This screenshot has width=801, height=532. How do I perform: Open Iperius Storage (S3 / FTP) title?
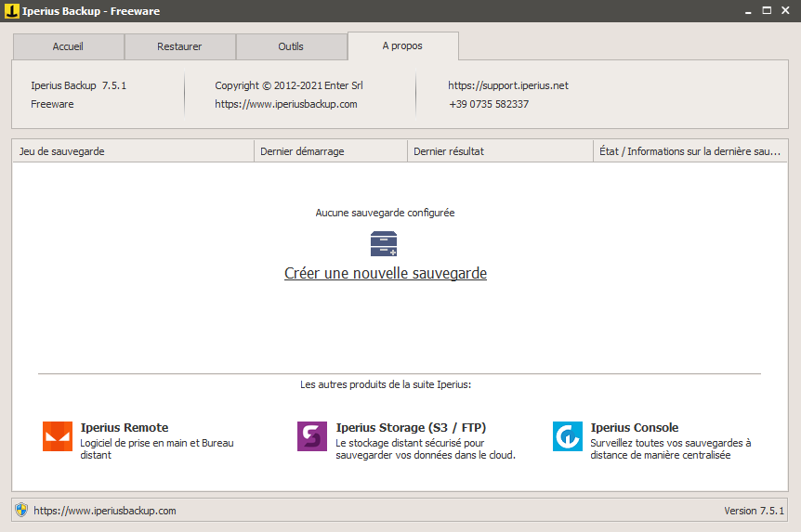[411, 427]
